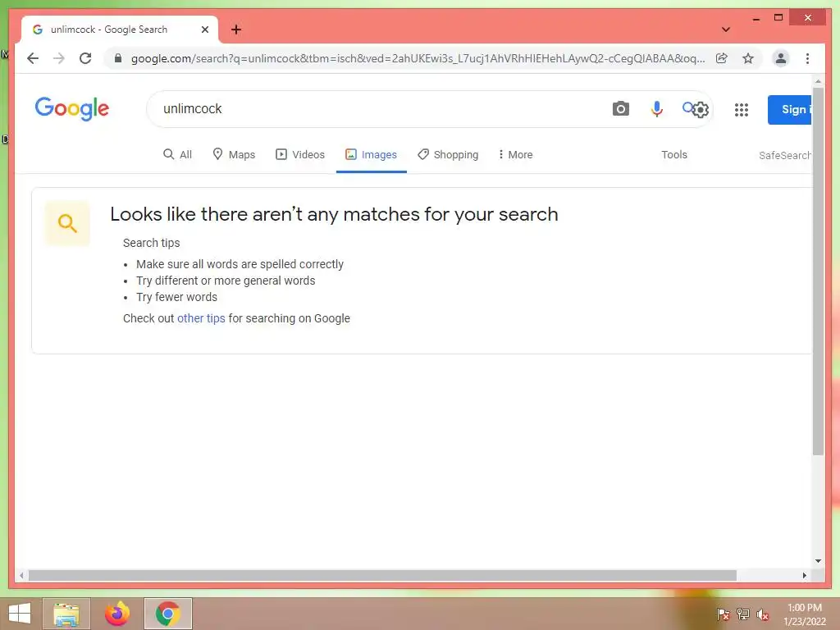Go to Google homepage via logo

tap(72, 109)
